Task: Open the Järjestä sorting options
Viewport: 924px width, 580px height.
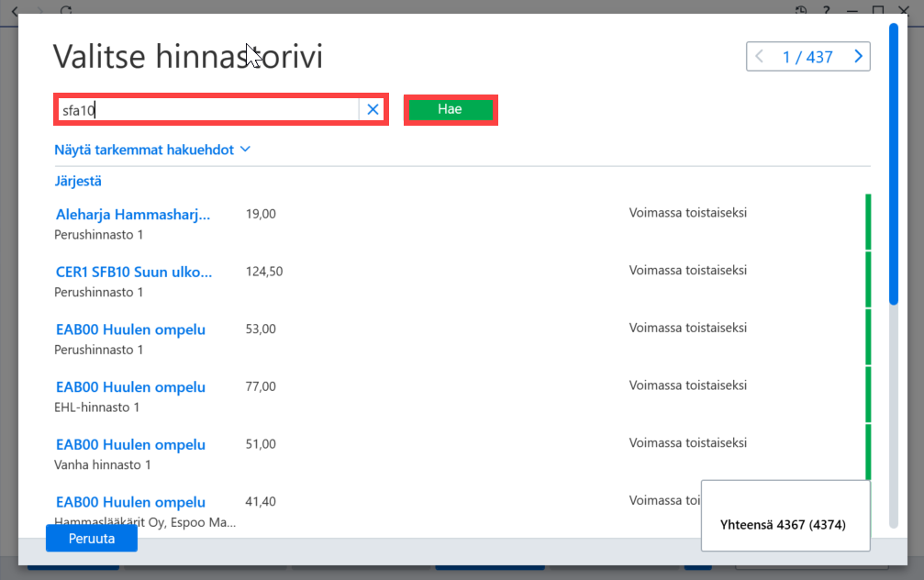Action: pyautogui.click(x=78, y=181)
